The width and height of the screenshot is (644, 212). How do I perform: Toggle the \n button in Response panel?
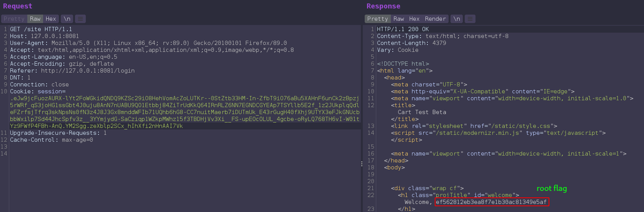click(x=457, y=19)
